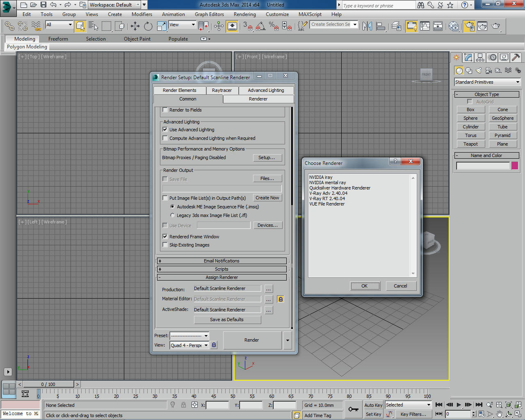Enable Compute Advanced Lighting when Required
The image size is (525, 420).
pos(165,138)
